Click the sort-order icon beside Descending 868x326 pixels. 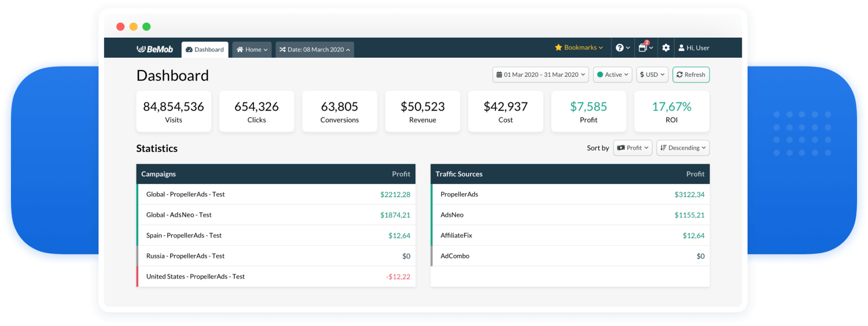tap(663, 148)
